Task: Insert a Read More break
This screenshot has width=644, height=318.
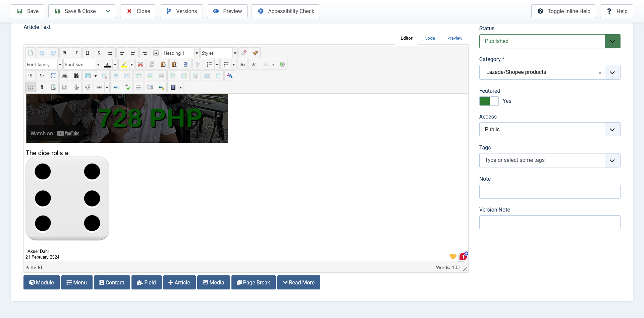Action: coord(299,282)
